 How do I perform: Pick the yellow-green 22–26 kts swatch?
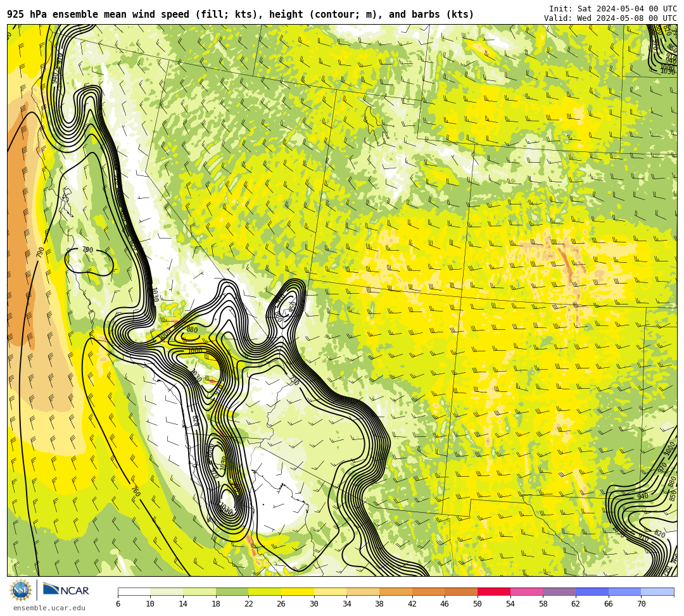coord(265,591)
